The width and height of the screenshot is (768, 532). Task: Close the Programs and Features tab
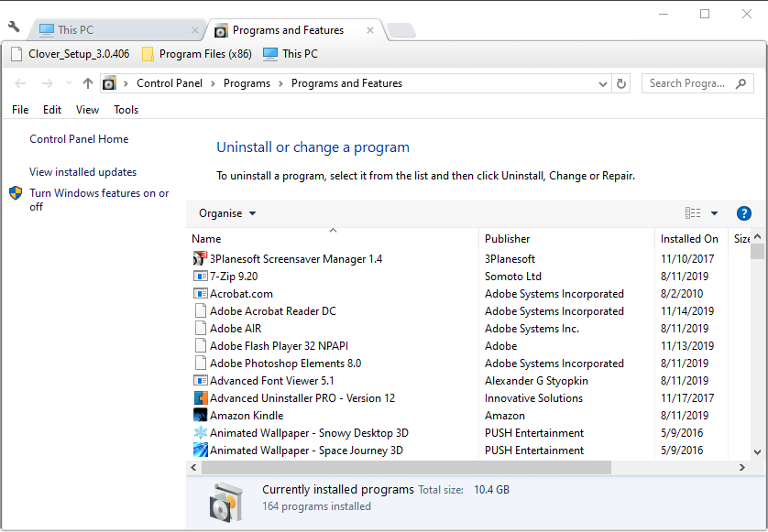pos(370,30)
